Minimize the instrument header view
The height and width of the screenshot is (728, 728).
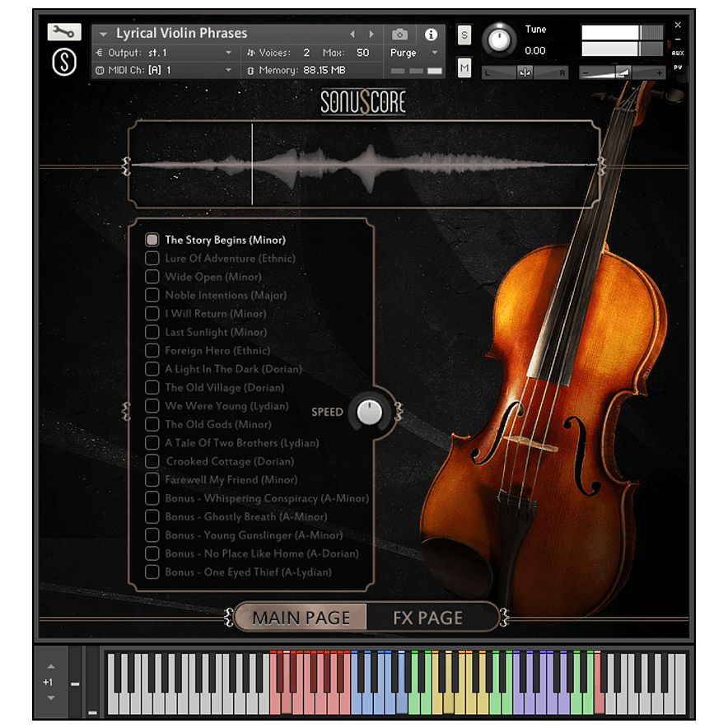pyautogui.click(x=678, y=40)
